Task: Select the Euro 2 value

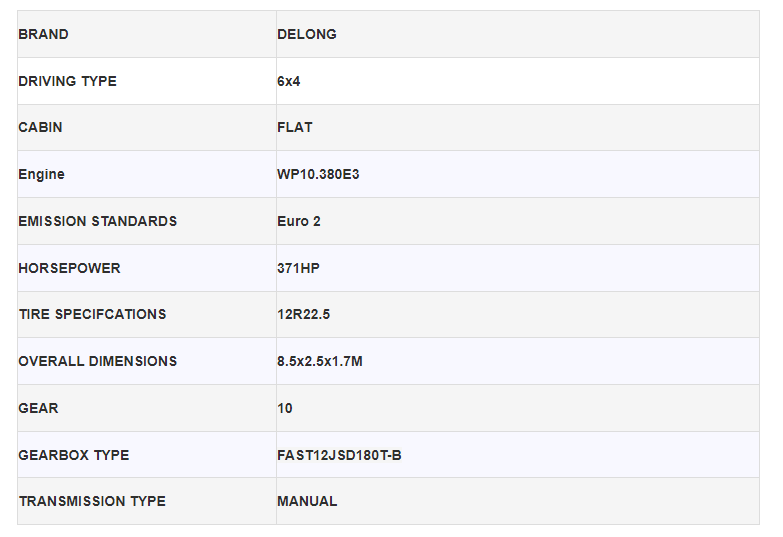Action: tap(299, 221)
